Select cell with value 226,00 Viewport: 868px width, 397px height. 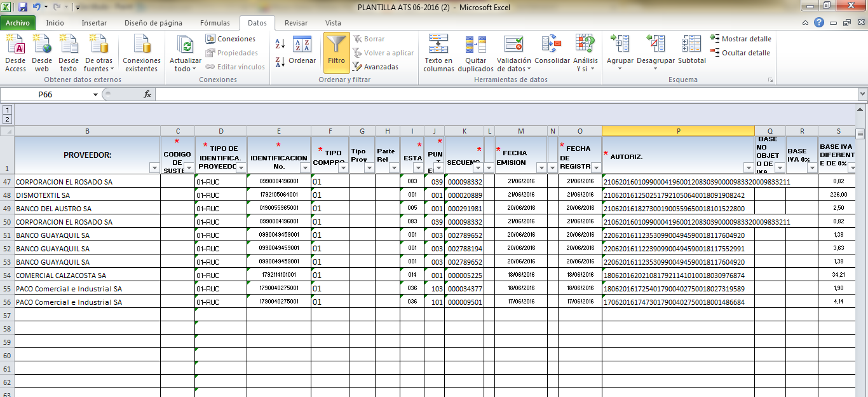(x=838, y=195)
